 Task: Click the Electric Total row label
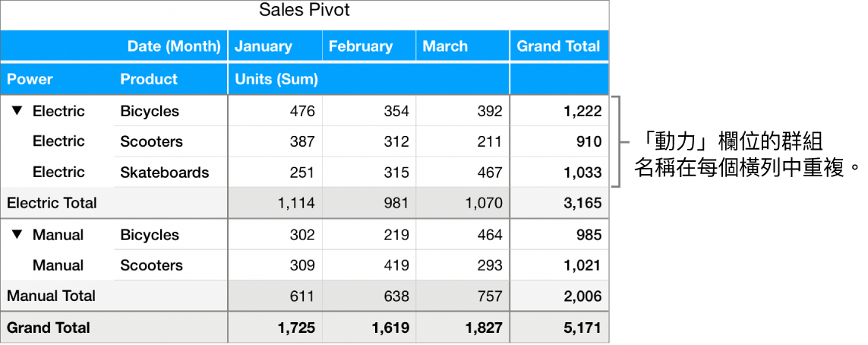(52, 203)
